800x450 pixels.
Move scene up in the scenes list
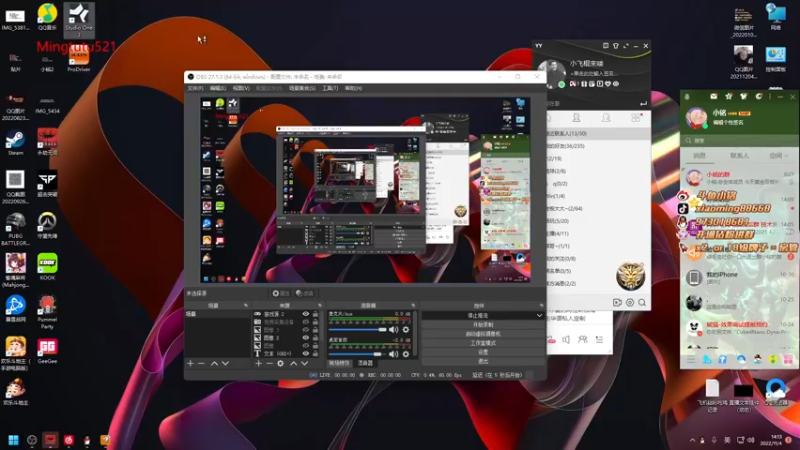click(214, 363)
